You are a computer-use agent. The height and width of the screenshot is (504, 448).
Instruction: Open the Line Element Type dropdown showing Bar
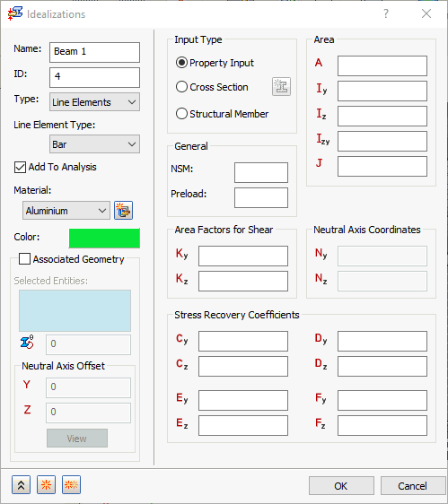tap(94, 144)
